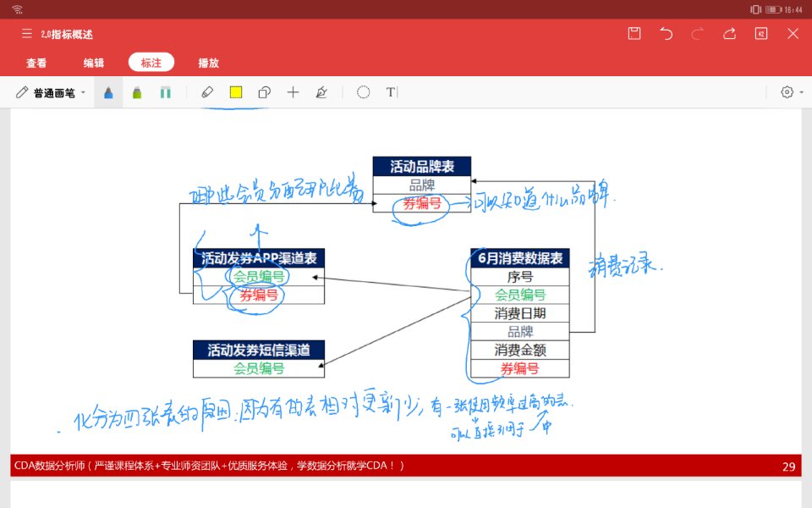Select the T text box tool

pyautogui.click(x=391, y=92)
